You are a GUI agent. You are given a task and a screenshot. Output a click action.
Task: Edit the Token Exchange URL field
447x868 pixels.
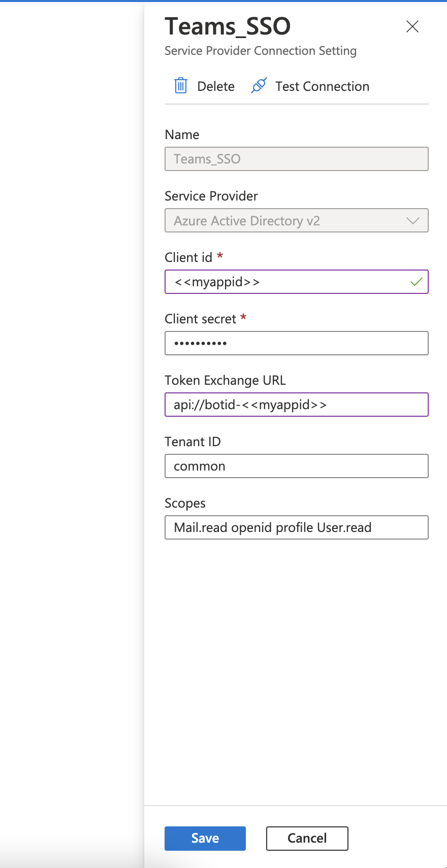tap(296, 405)
